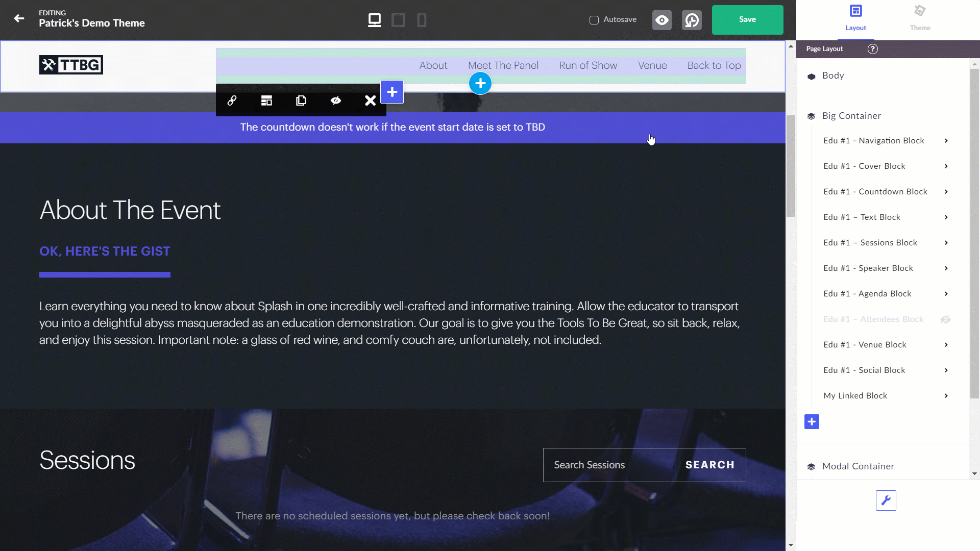
Task: Expand Edu #1 - Venue Block chevron
Action: 946,345
